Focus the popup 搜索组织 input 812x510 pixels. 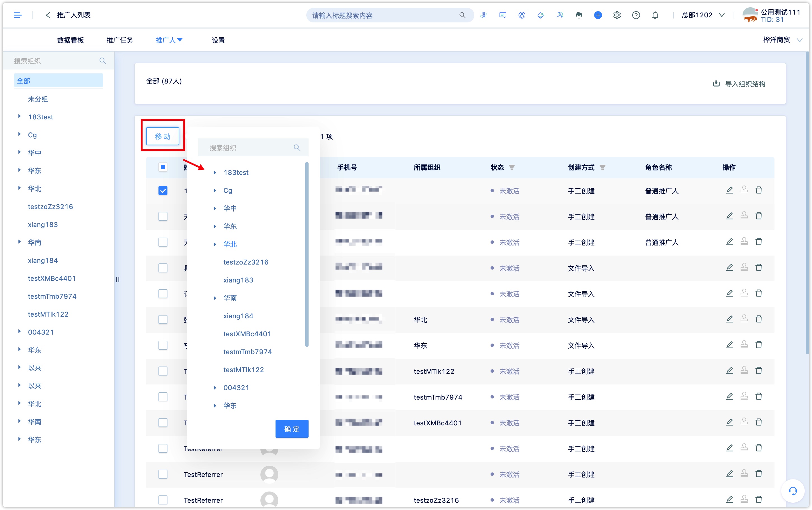pyautogui.click(x=249, y=148)
